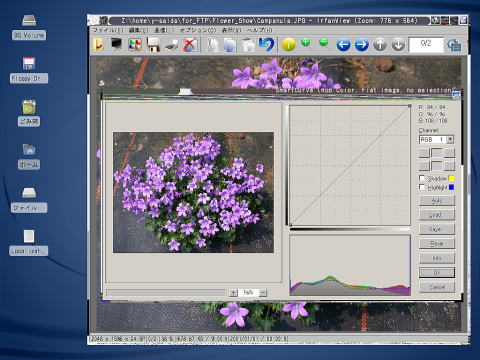Click the B: 108 / 108 readout text

click(433, 121)
